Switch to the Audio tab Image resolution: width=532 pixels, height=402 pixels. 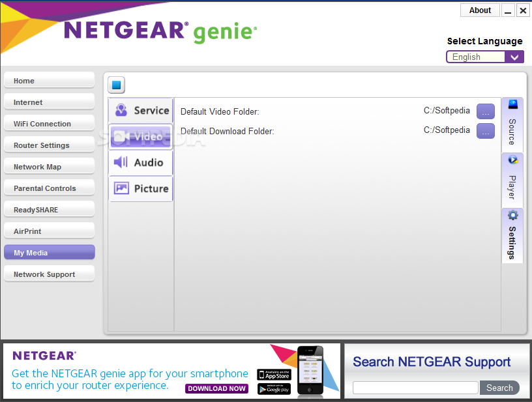pyautogui.click(x=141, y=163)
